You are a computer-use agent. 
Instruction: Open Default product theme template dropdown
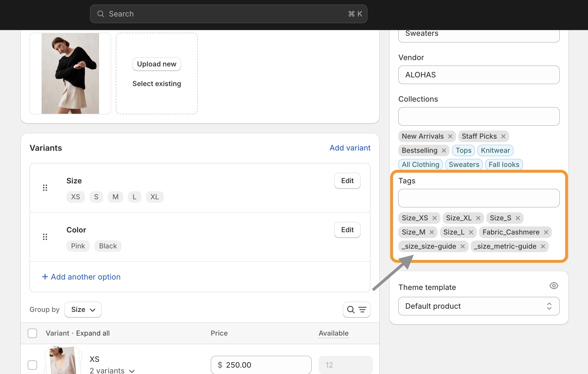(x=479, y=306)
